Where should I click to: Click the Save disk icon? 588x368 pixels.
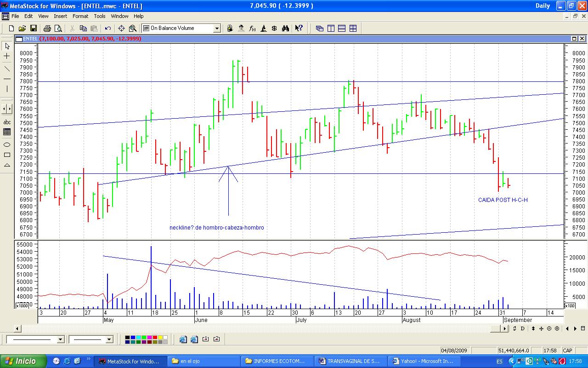point(33,28)
